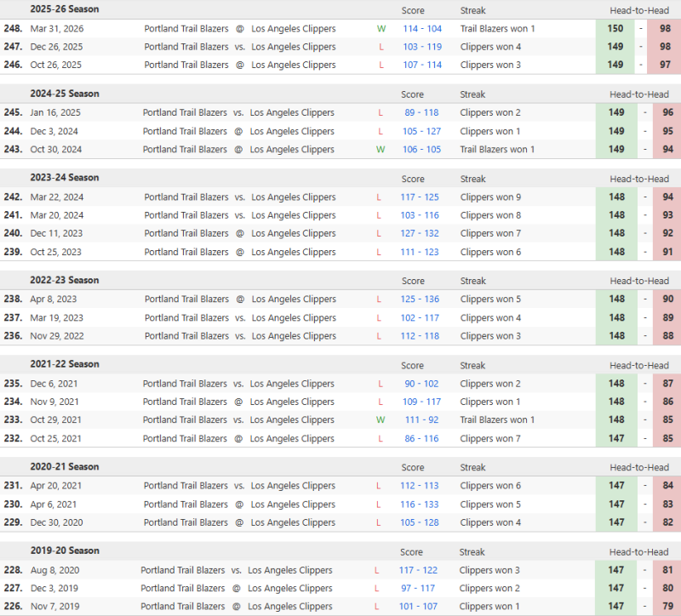Click game number 242.
The height and width of the screenshot is (616, 681).
(13, 197)
